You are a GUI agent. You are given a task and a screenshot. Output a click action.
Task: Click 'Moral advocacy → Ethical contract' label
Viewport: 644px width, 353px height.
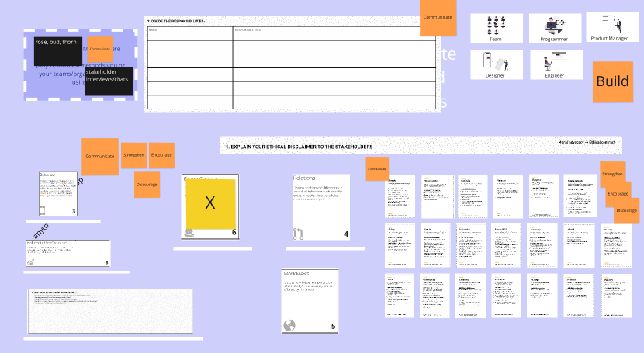587,142
